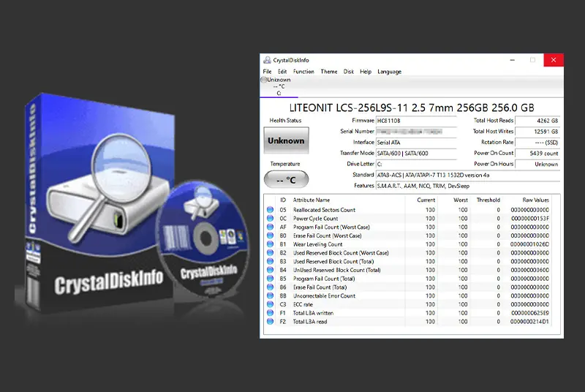The width and height of the screenshot is (585, 392).
Task: Open the Theme menu
Action: click(328, 72)
